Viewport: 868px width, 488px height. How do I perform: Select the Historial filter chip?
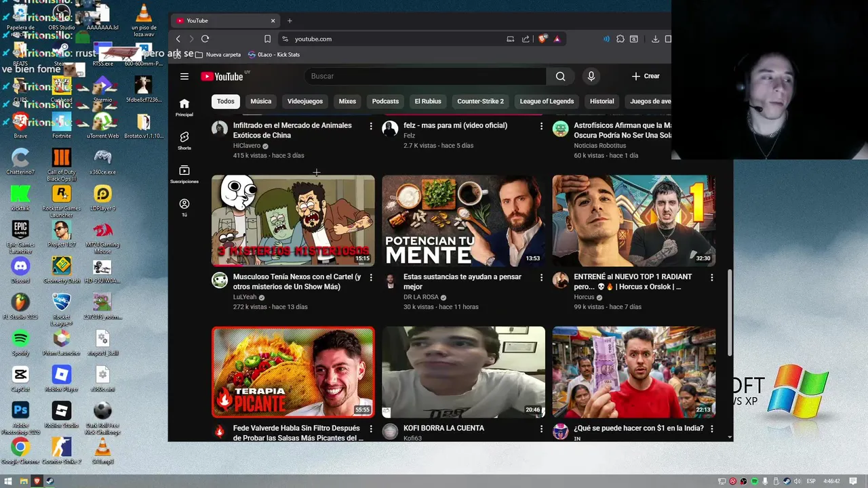601,101
